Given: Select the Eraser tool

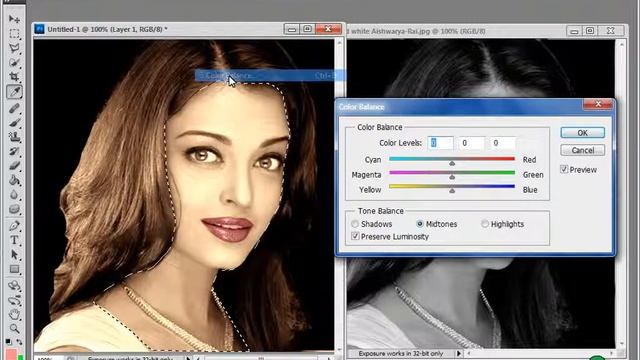Looking at the screenshot, I should point(14,166).
